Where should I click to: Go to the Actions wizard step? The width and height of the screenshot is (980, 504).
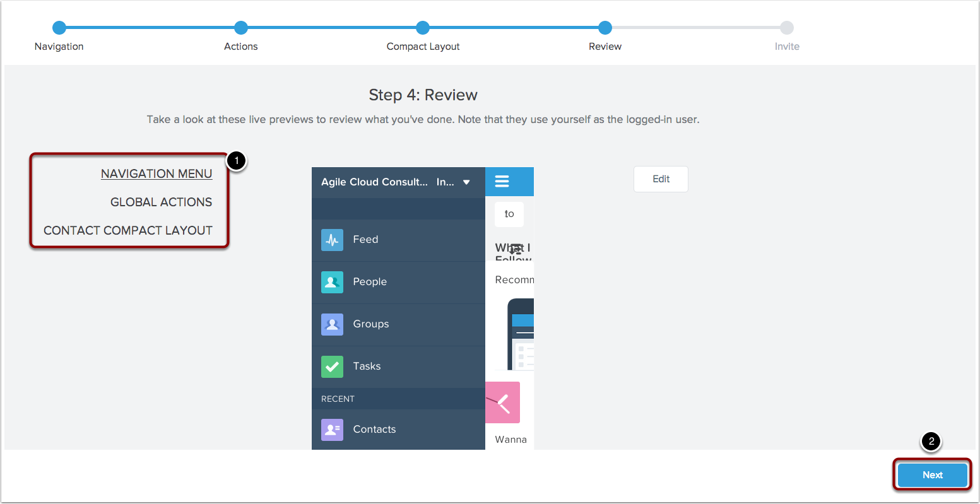point(241,28)
